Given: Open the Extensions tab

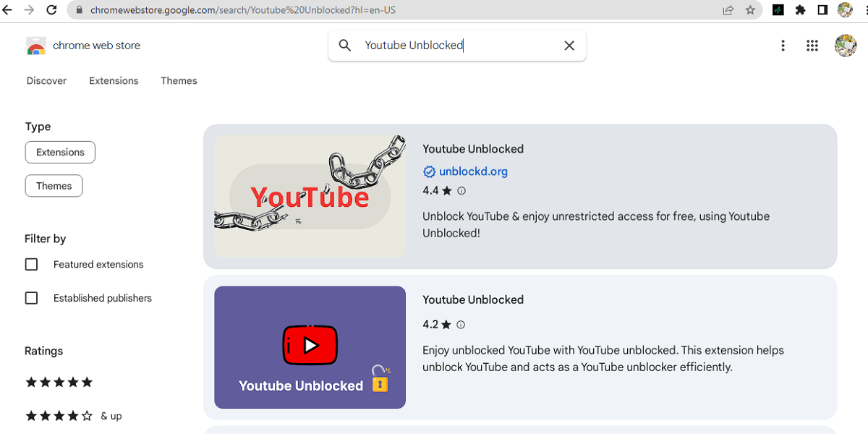Looking at the screenshot, I should click(x=114, y=81).
